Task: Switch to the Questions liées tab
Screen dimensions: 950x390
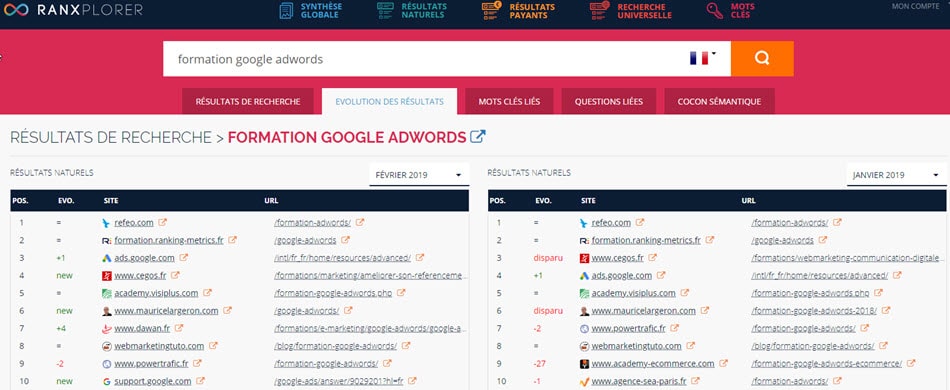Action: (x=609, y=102)
